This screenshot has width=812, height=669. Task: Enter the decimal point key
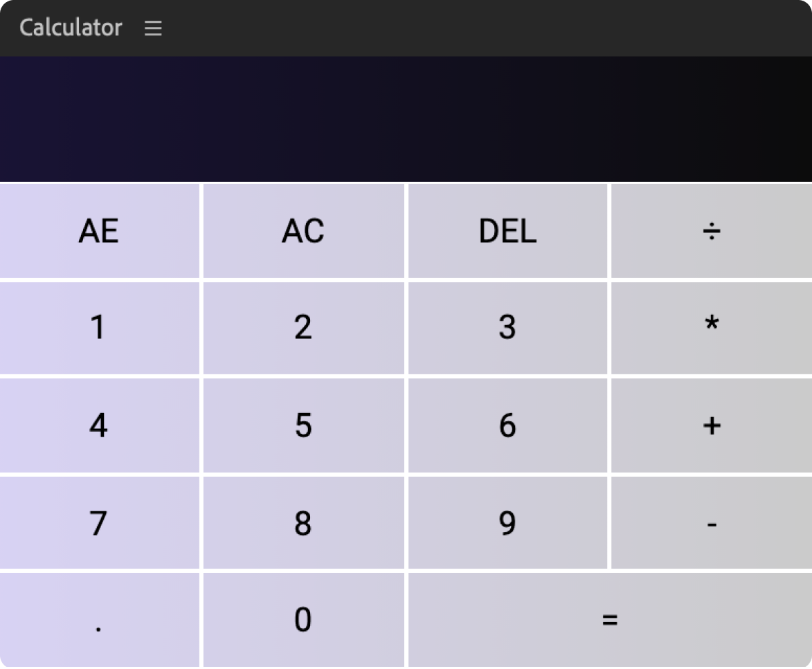click(x=99, y=620)
